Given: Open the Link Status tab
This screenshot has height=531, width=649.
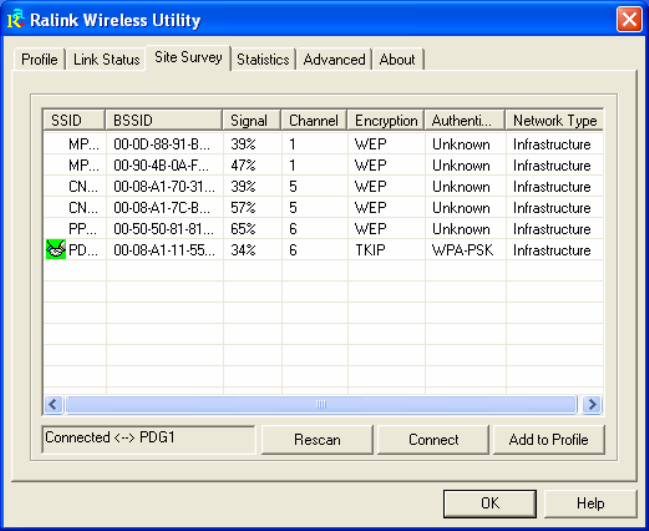Looking at the screenshot, I should pos(106,59).
